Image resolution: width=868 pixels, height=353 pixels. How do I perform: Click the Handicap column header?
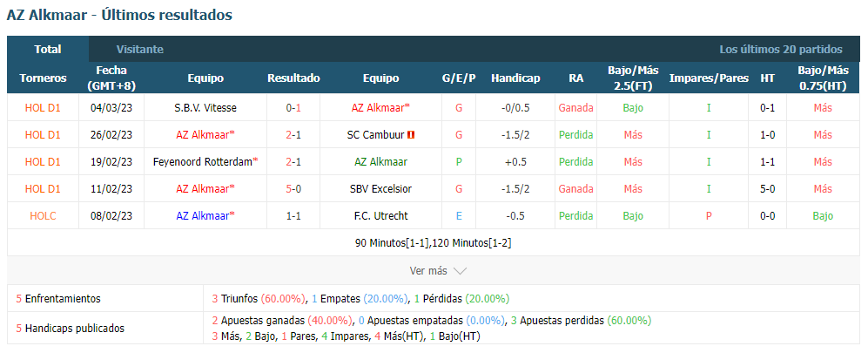coord(515,78)
